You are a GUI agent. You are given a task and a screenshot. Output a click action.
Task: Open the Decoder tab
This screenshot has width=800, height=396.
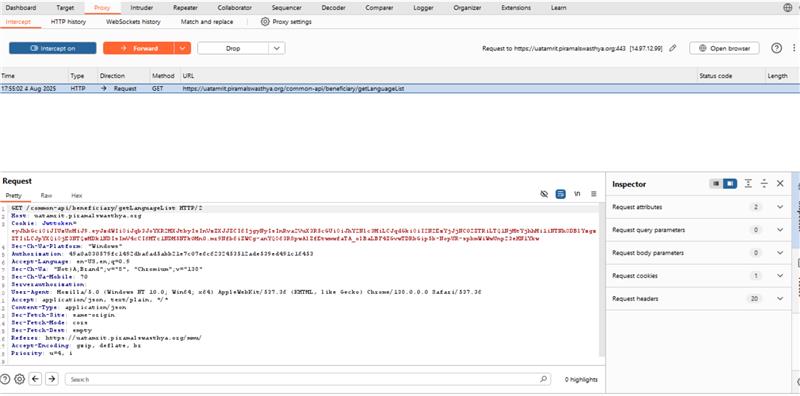click(334, 8)
